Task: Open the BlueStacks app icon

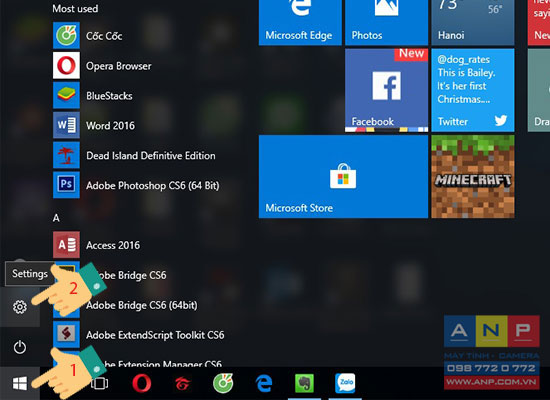Action: pyautogui.click(x=66, y=95)
